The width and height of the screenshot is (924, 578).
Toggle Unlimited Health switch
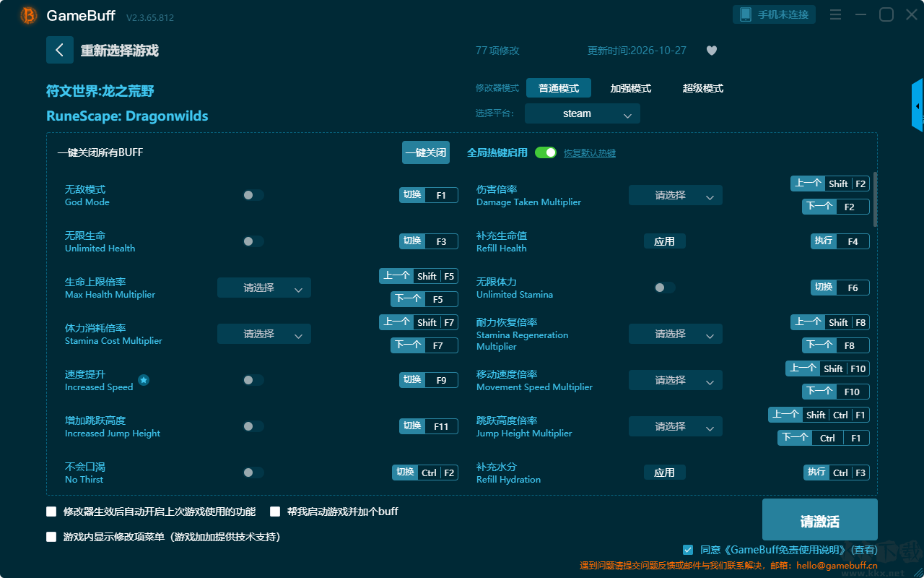coord(253,241)
